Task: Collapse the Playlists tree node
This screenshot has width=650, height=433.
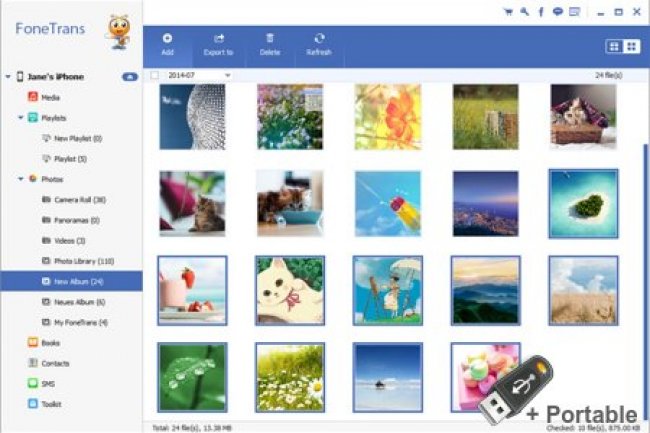Action: coord(20,118)
